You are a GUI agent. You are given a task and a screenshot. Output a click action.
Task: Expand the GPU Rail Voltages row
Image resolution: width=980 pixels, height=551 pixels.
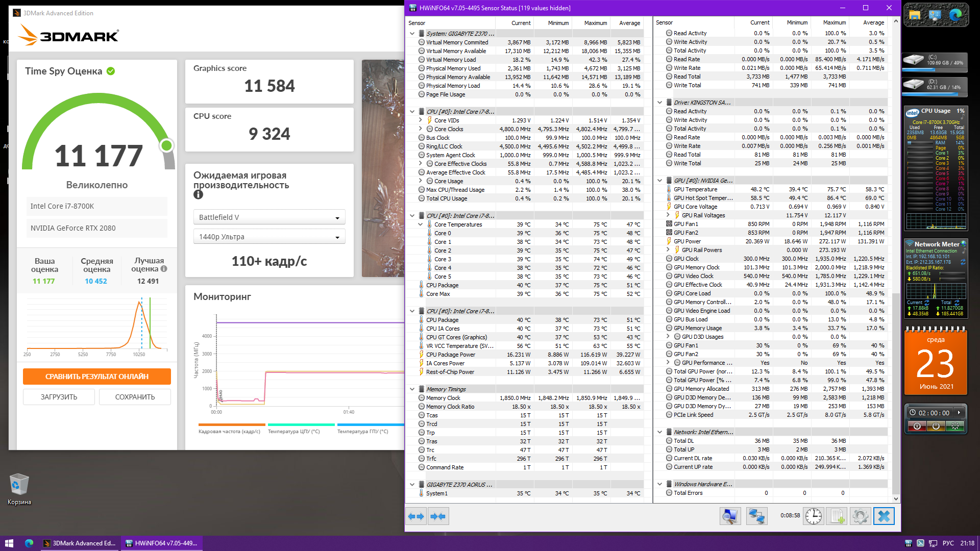[668, 215]
